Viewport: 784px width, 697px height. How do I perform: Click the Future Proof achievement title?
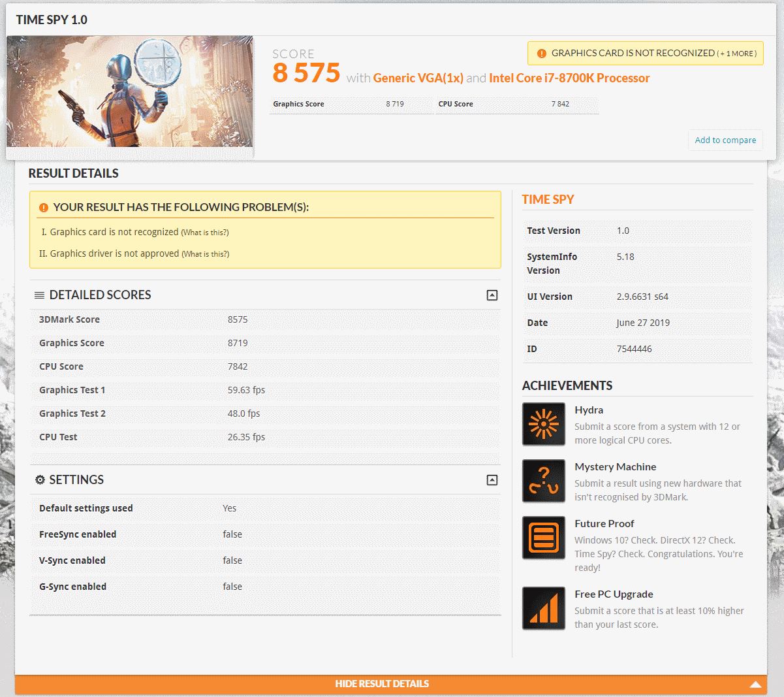tap(604, 524)
